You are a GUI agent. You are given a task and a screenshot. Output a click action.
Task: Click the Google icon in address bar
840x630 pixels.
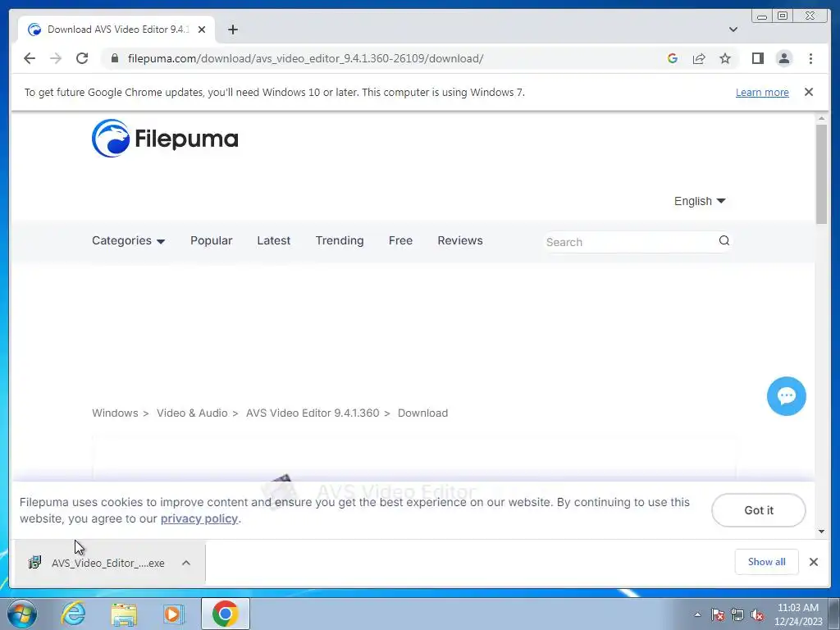pos(673,58)
